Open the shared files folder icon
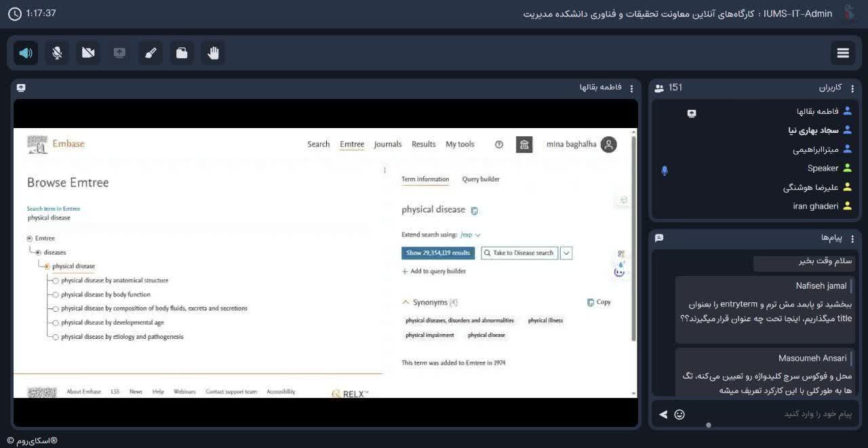This screenshot has height=448, width=868. 182,53
